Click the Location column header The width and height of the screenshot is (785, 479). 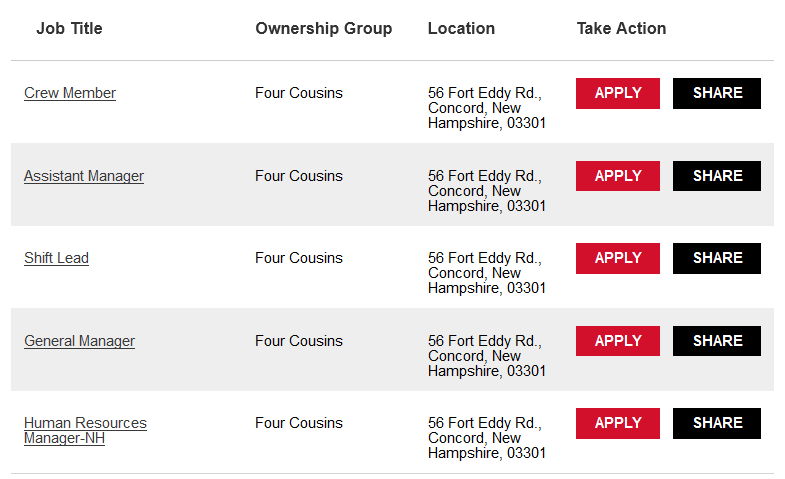pyautogui.click(x=461, y=28)
